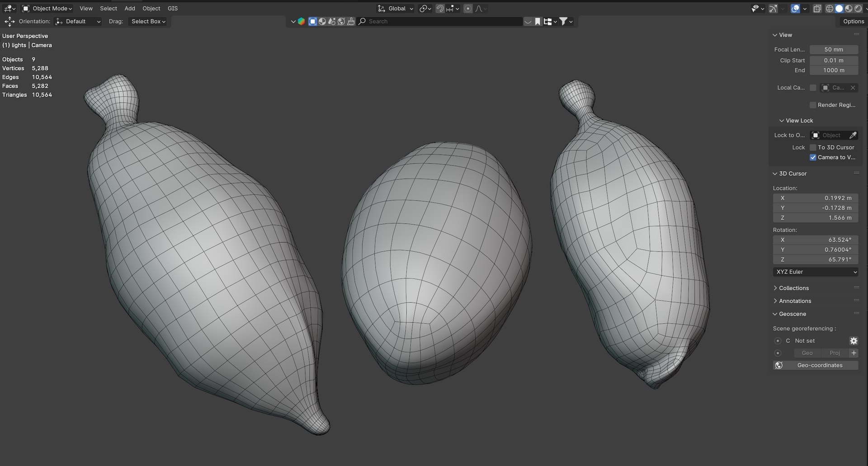Uncheck Camera to View lock
This screenshot has width=868, height=466.
click(813, 157)
